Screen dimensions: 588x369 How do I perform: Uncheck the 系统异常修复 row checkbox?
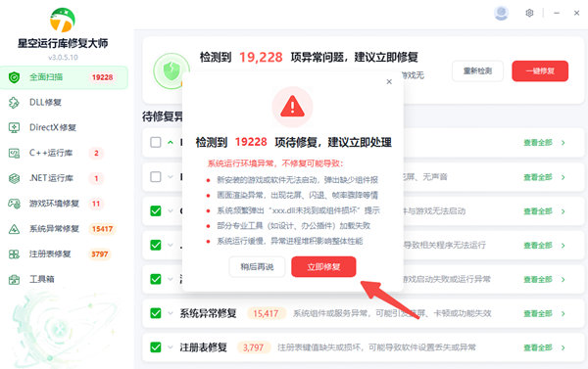coord(156,313)
